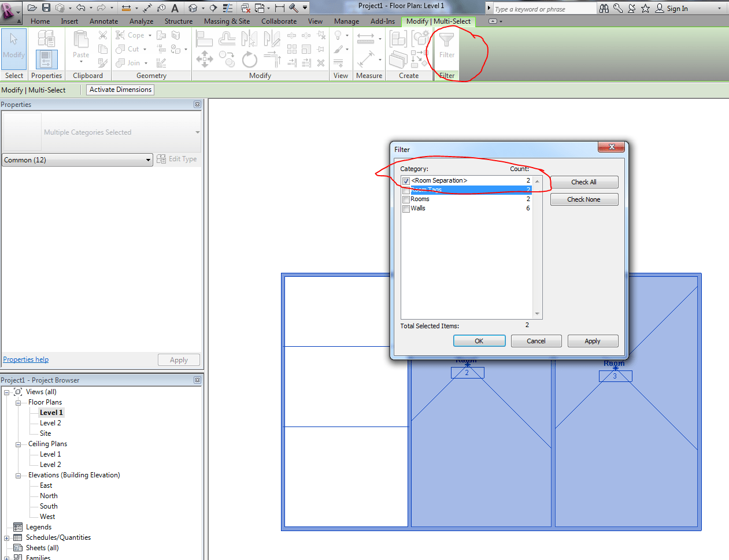Click the Modify arrow tool

[14, 49]
